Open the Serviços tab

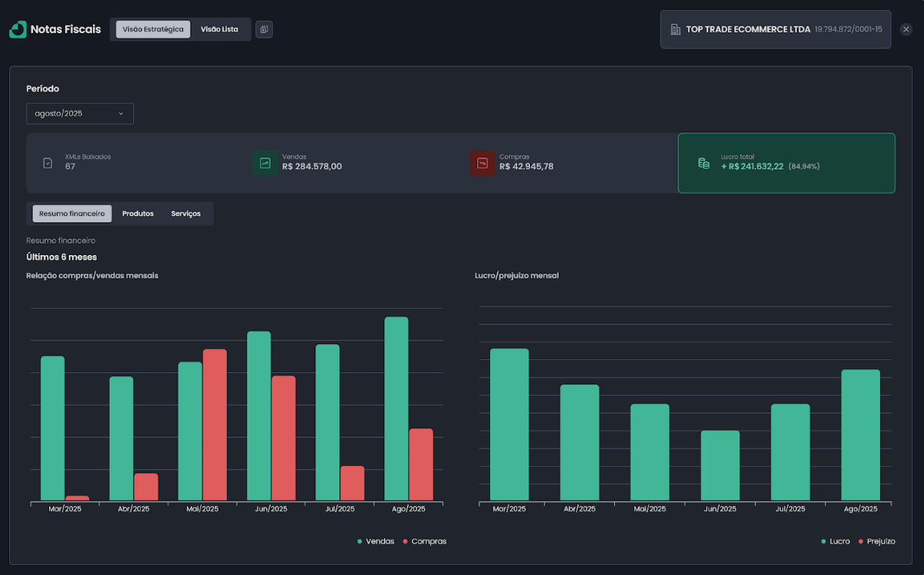pyautogui.click(x=185, y=214)
